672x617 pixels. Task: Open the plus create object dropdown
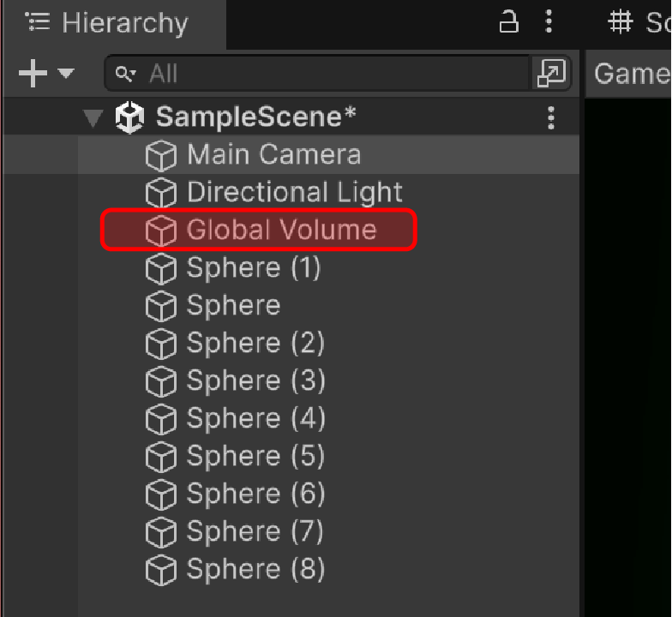click(45, 74)
